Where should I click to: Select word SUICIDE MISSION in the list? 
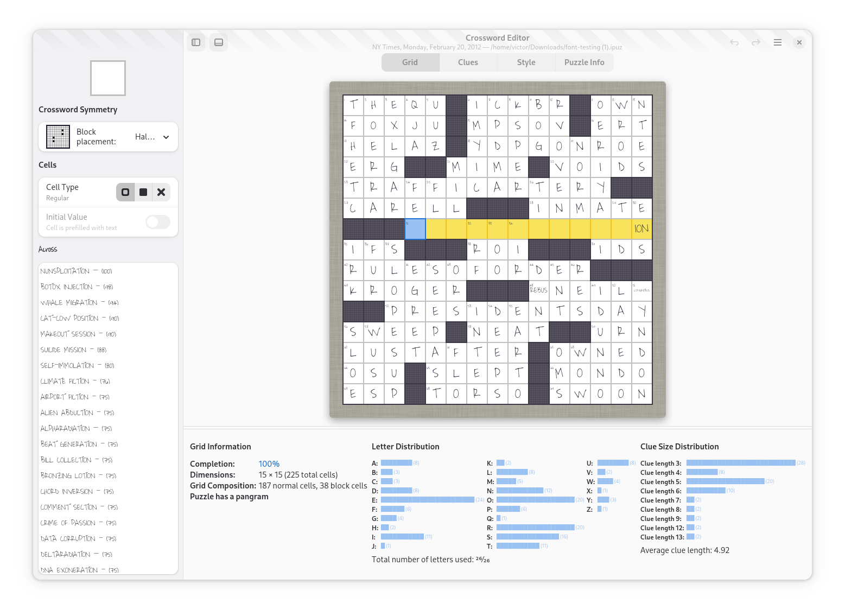click(x=108, y=350)
